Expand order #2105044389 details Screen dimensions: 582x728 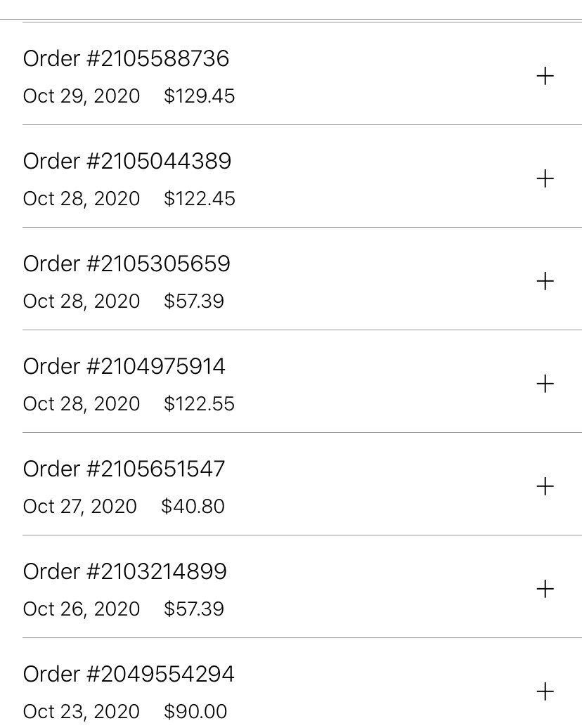pos(545,178)
